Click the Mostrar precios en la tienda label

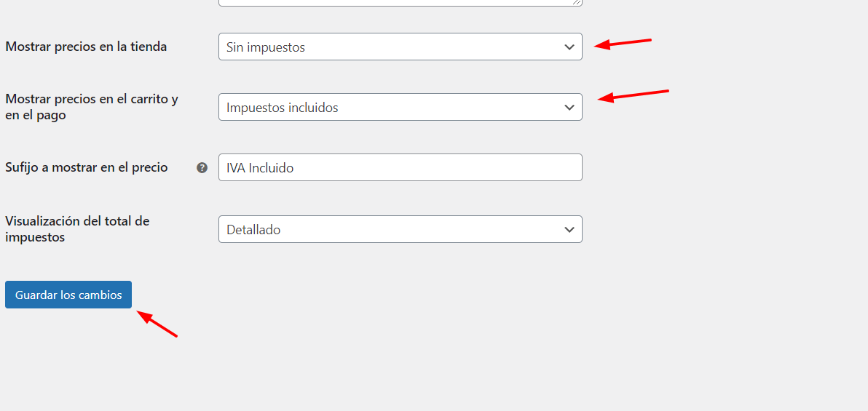click(x=86, y=47)
